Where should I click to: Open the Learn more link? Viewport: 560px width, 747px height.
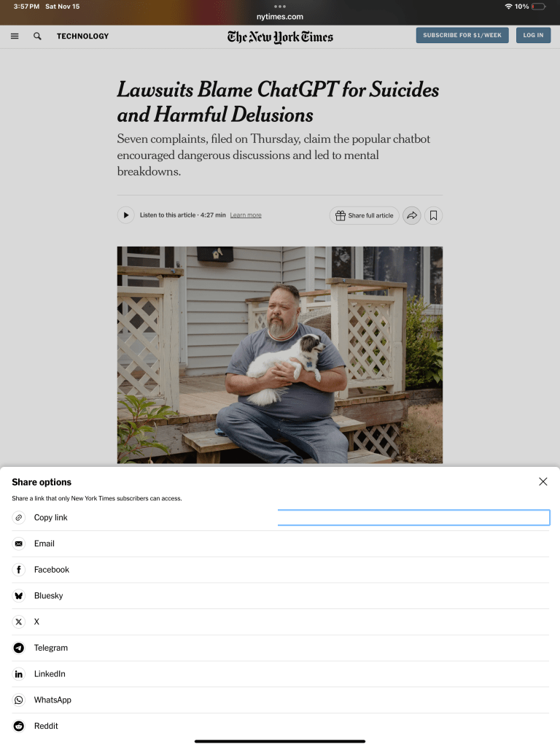pos(246,215)
